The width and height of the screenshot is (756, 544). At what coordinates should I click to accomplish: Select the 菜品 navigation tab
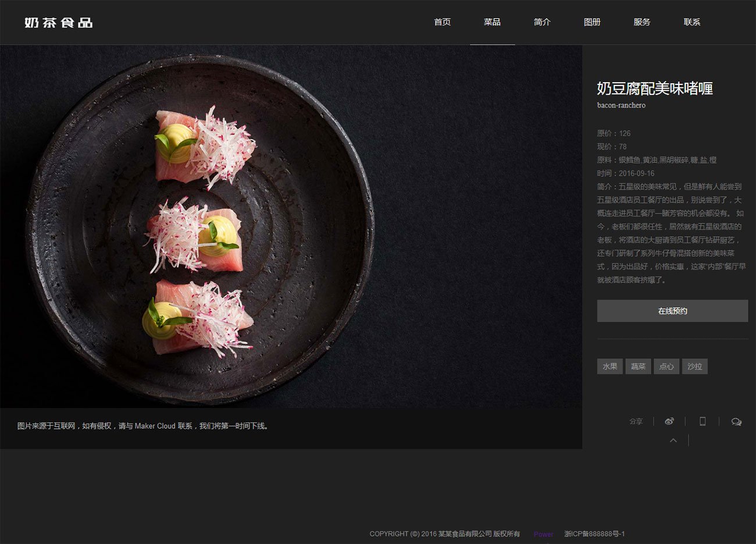tap(492, 22)
